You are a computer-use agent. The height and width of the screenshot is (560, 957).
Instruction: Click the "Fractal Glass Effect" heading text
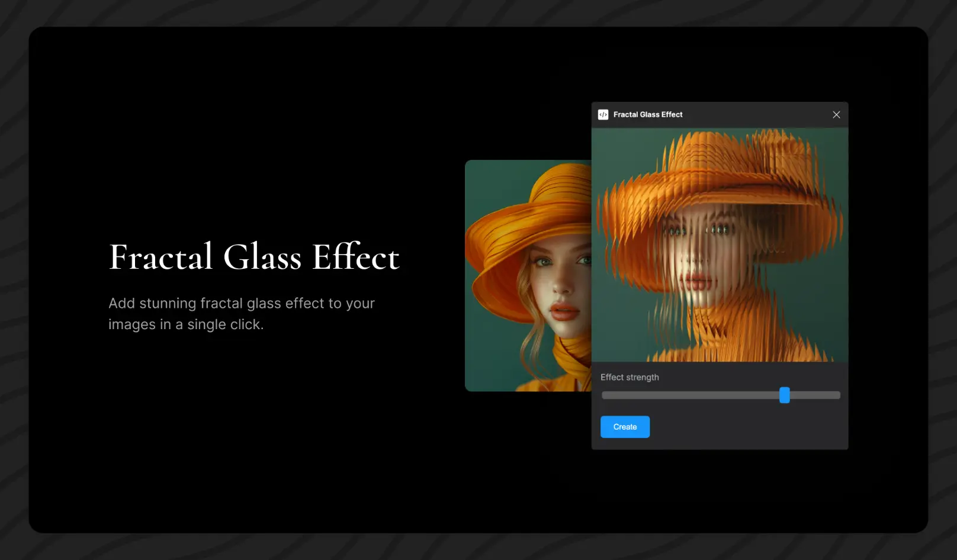pyautogui.click(x=254, y=257)
